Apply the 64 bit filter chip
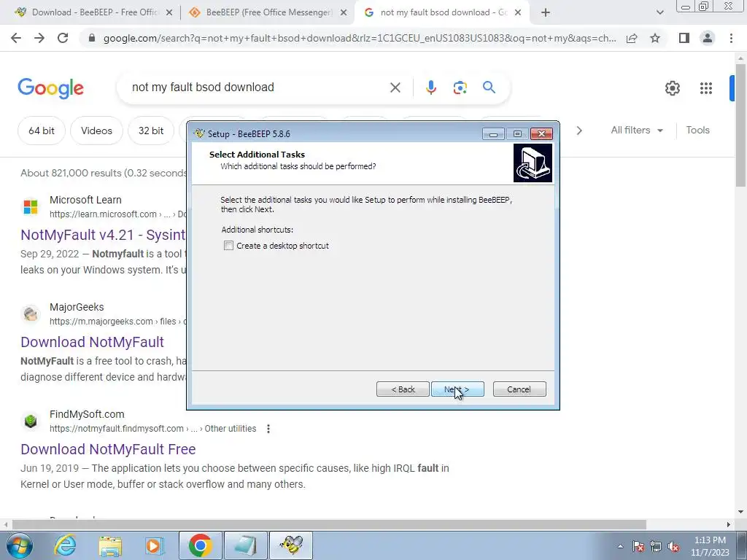The width and height of the screenshot is (747, 560). (x=42, y=131)
